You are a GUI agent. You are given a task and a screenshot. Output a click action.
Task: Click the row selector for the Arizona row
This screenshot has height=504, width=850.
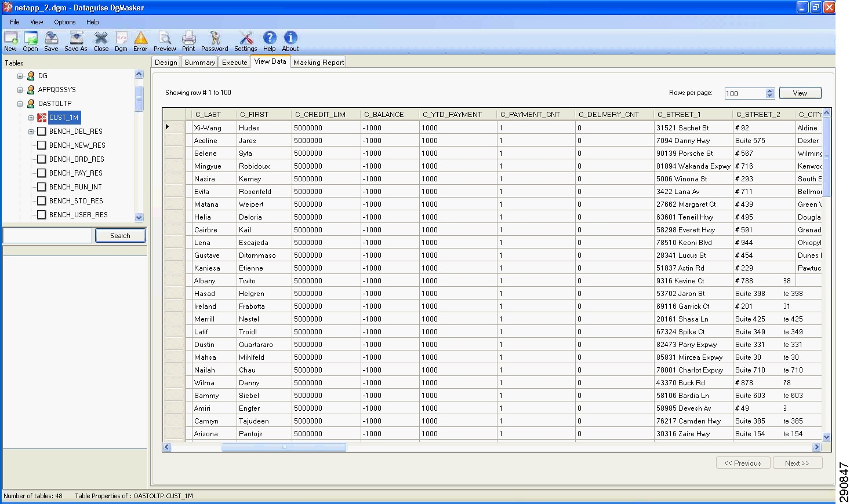pos(174,433)
